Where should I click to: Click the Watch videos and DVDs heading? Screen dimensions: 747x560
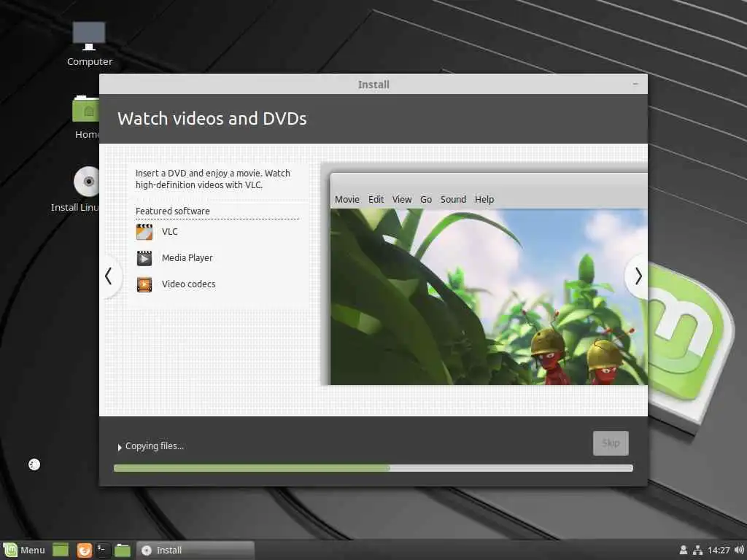coord(212,119)
